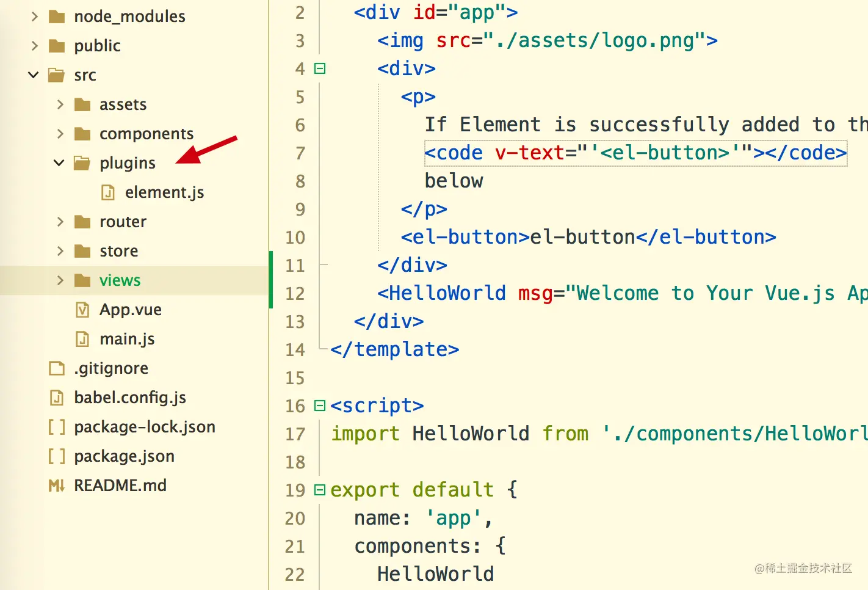Viewport: 868px width, 590px height.
Task: Click the components: { line
Action: [x=430, y=546]
